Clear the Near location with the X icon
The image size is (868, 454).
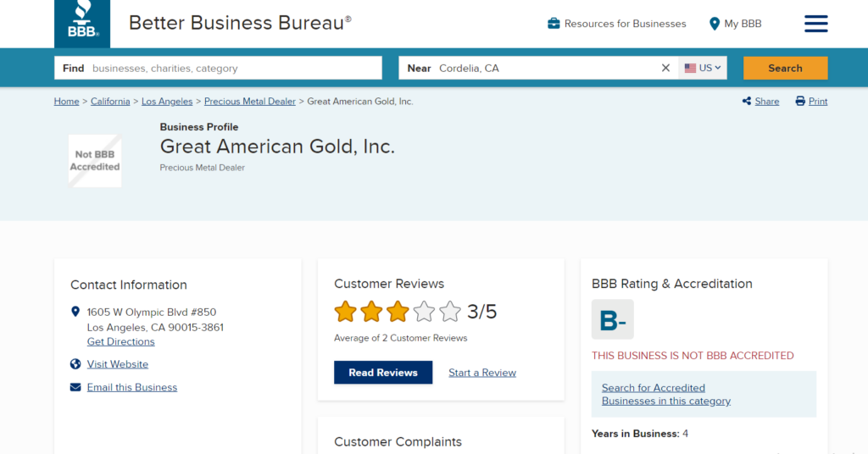(x=665, y=68)
